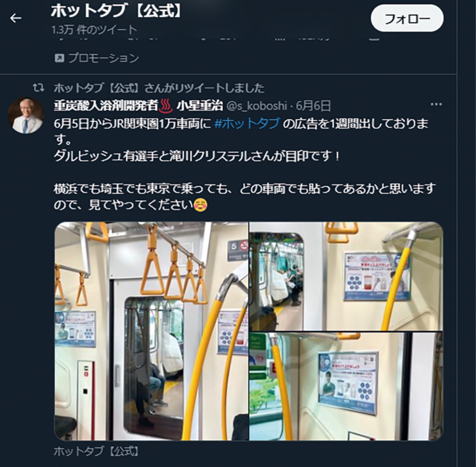Open the three-dot more options menu

pyautogui.click(x=436, y=104)
